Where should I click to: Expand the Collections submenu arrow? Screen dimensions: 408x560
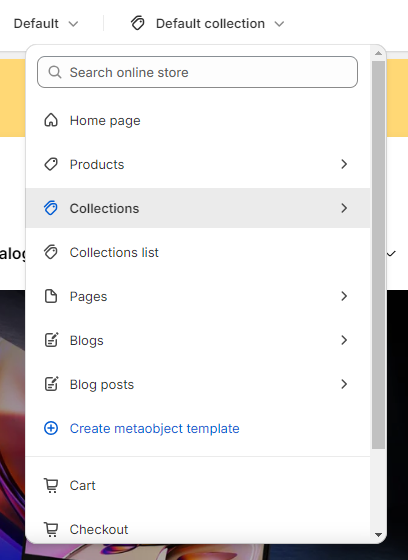coord(344,208)
